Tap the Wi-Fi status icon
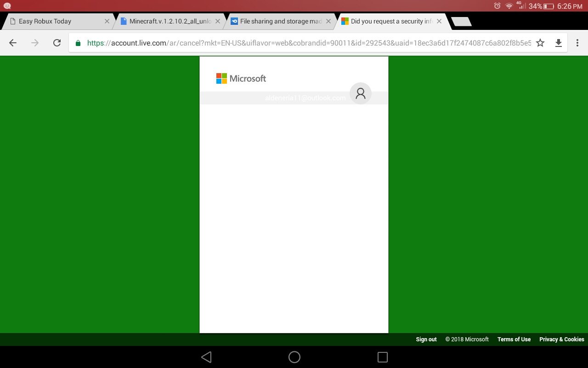 click(509, 6)
